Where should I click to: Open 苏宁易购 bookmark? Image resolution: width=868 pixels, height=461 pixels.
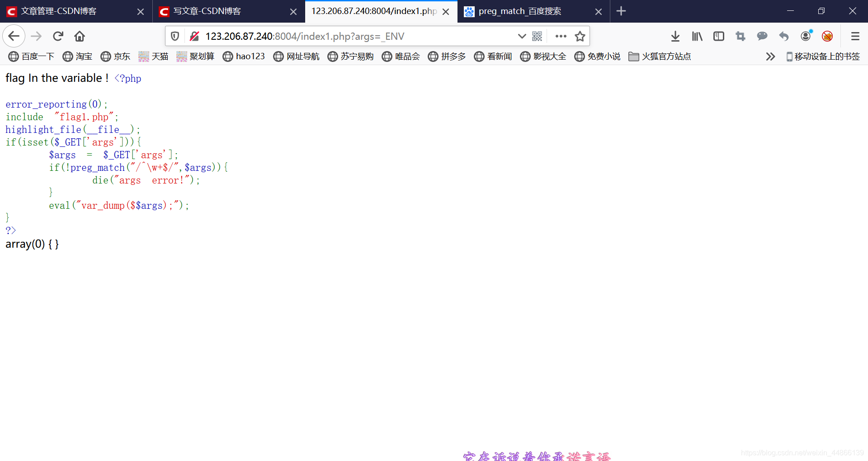click(x=351, y=56)
